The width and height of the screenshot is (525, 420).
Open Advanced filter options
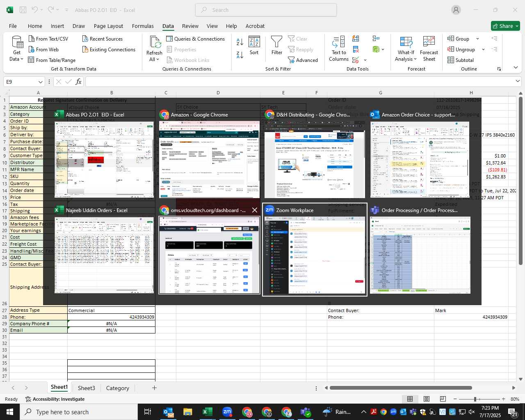coord(303,60)
